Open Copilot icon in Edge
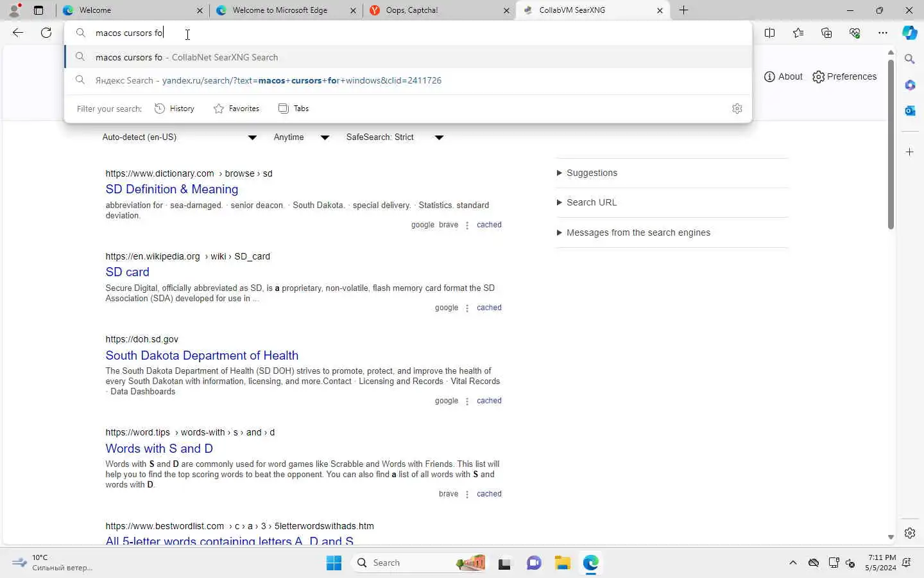 tap(910, 33)
